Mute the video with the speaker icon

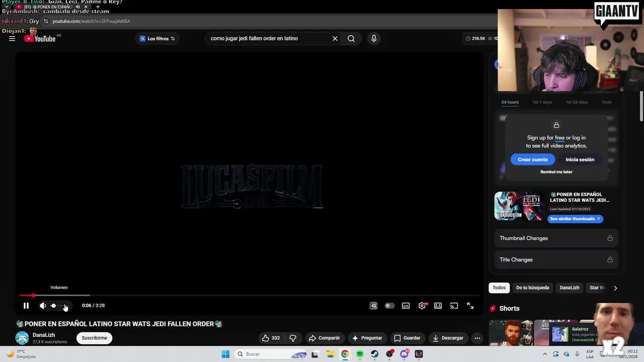[x=43, y=305]
